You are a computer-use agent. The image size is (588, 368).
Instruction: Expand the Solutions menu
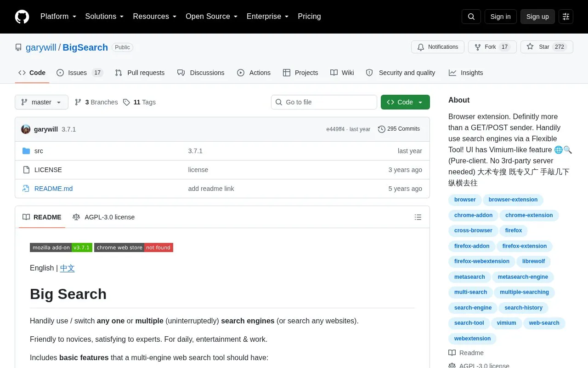tap(105, 17)
